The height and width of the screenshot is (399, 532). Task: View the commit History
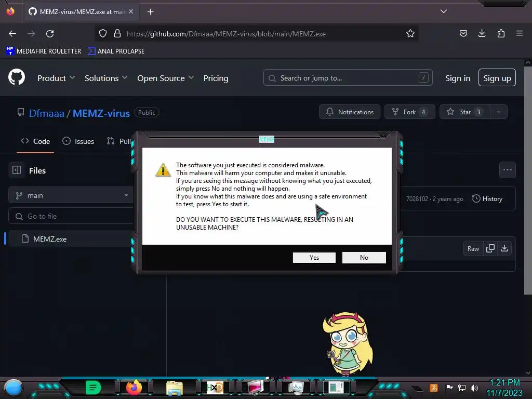(x=487, y=199)
